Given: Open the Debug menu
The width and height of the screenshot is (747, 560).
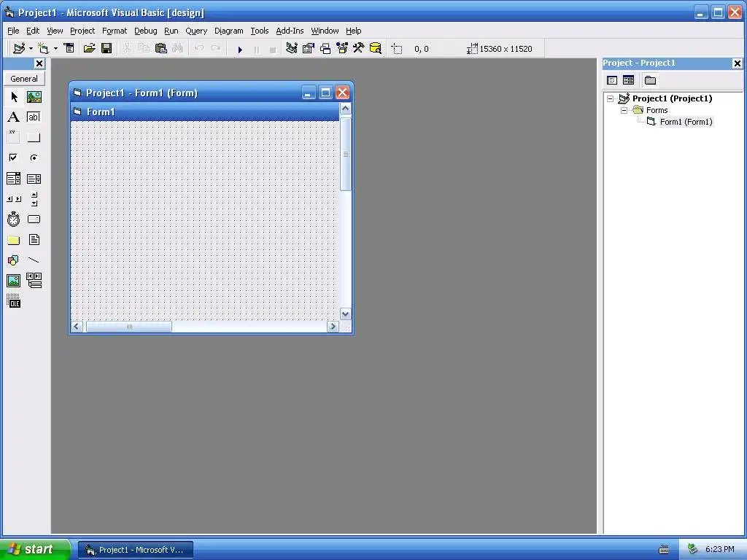Looking at the screenshot, I should tap(146, 31).
